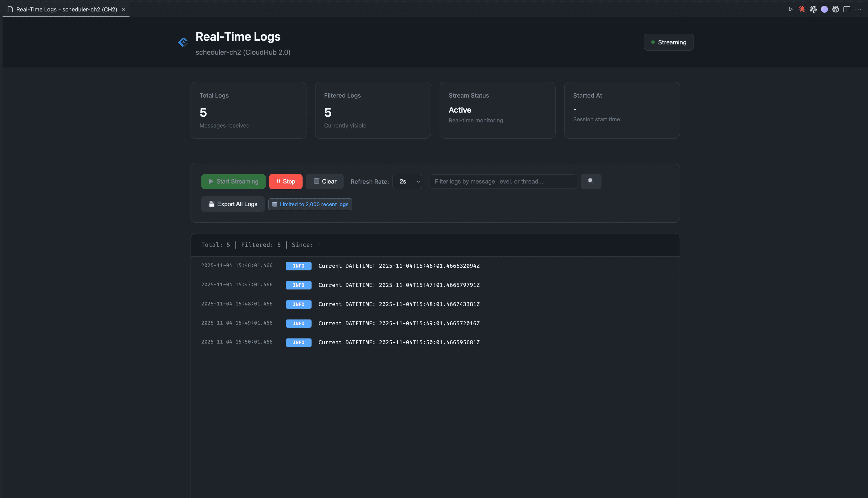Click the green Start Streaming toggle button
The image size is (868, 498).
tap(233, 181)
